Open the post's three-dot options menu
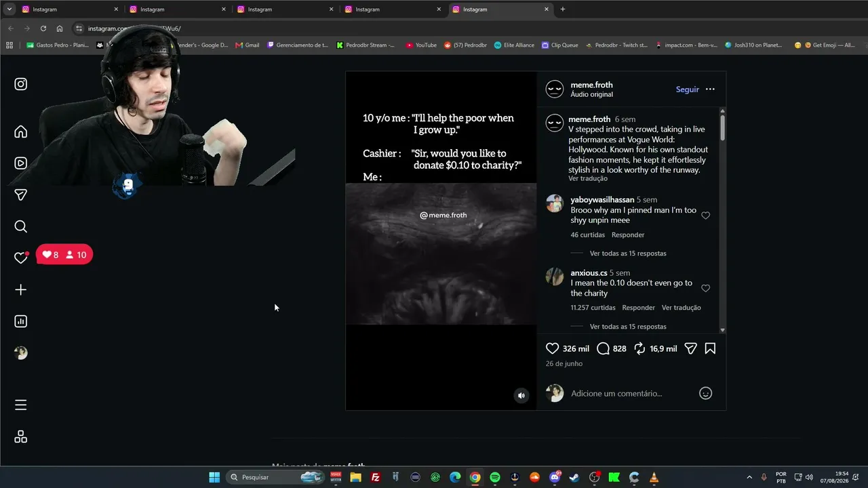This screenshot has height=488, width=868. (710, 89)
